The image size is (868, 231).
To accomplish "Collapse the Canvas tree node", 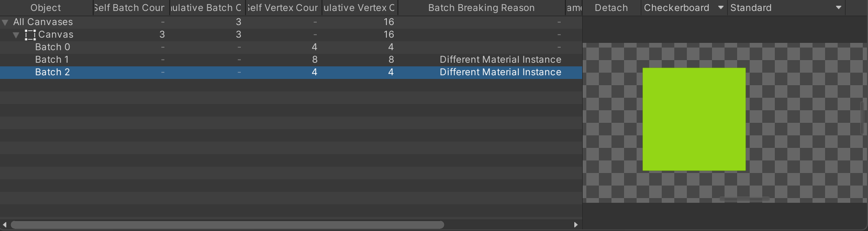I will pos(16,35).
